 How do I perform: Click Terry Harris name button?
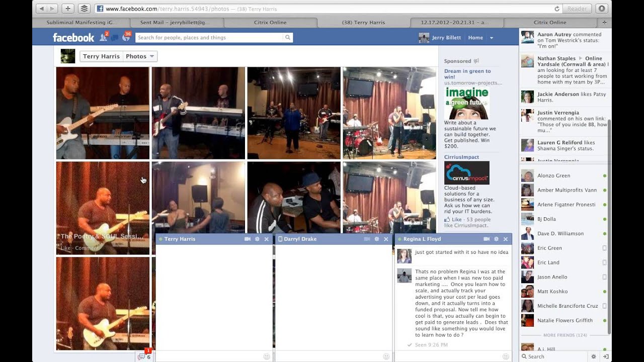click(101, 56)
